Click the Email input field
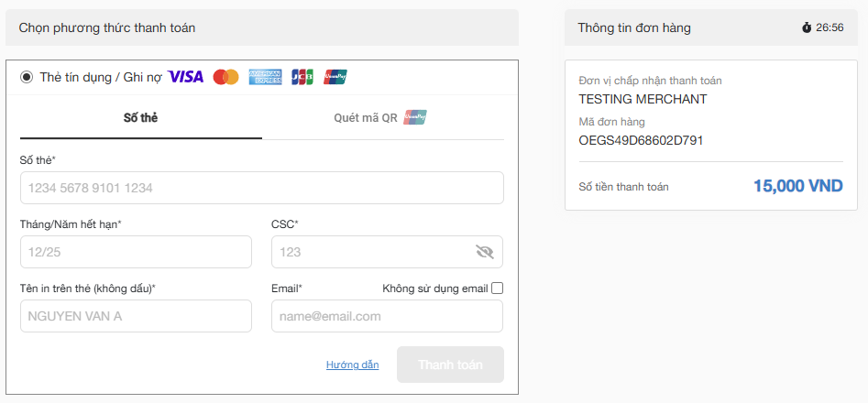 [387, 316]
